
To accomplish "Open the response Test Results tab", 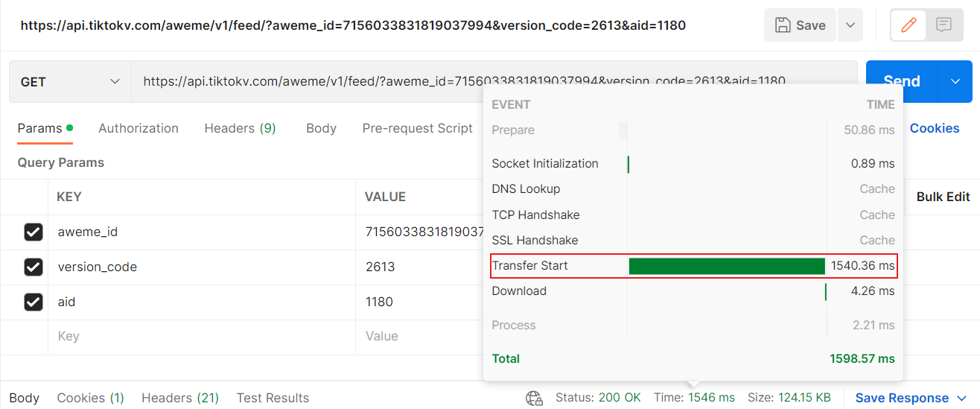I will [273, 398].
